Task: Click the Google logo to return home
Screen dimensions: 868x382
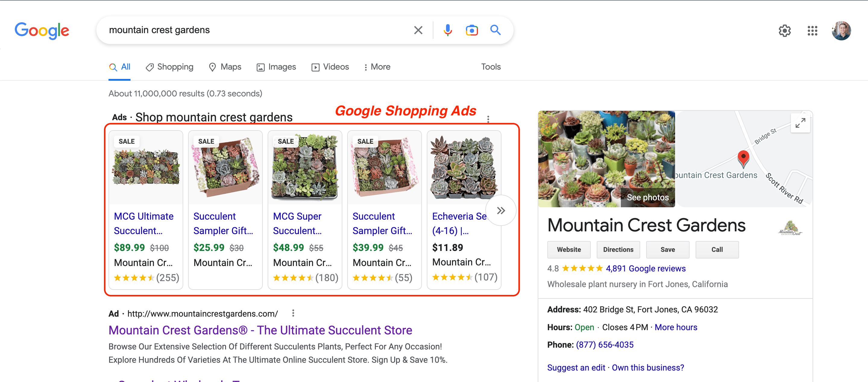Action: pos(42,31)
